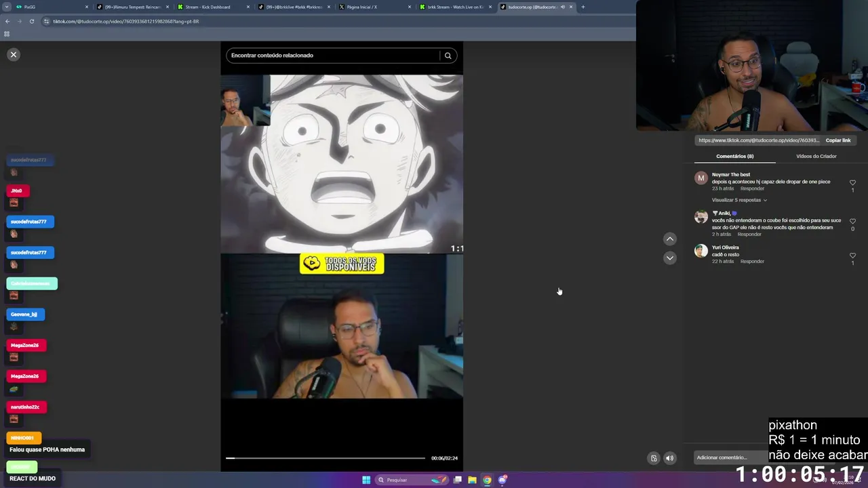Reply to Neymar The best's comment
The width and height of the screenshot is (868, 488).
tap(752, 188)
